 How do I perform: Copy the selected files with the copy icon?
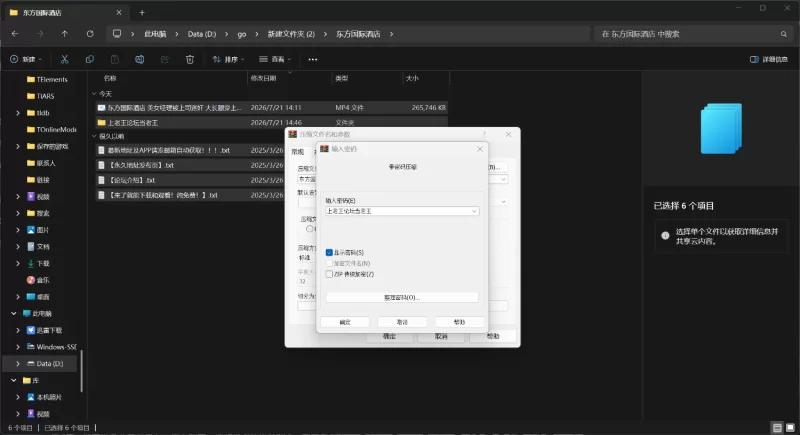tap(90, 59)
